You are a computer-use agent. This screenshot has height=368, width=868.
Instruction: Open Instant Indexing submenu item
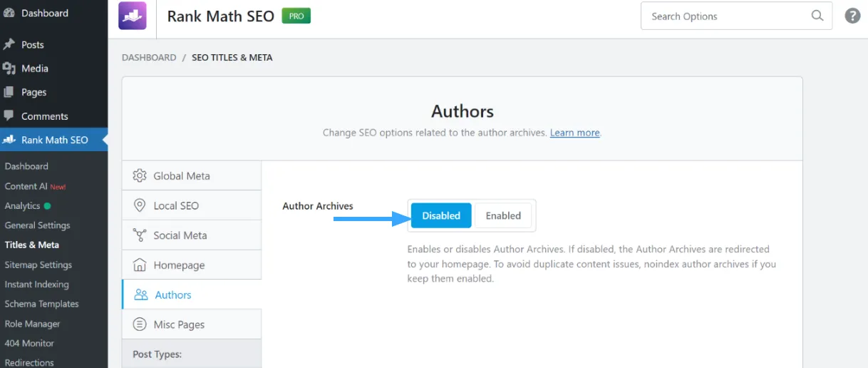point(37,284)
